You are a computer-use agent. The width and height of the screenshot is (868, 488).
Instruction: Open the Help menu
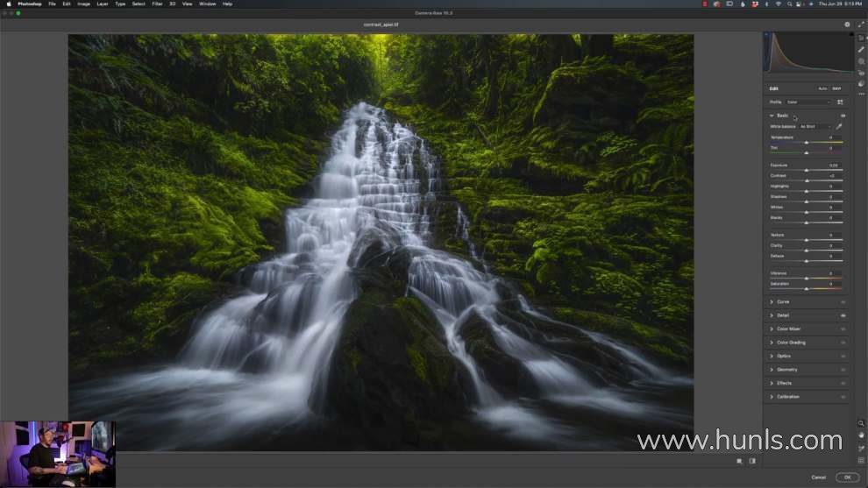tap(227, 4)
